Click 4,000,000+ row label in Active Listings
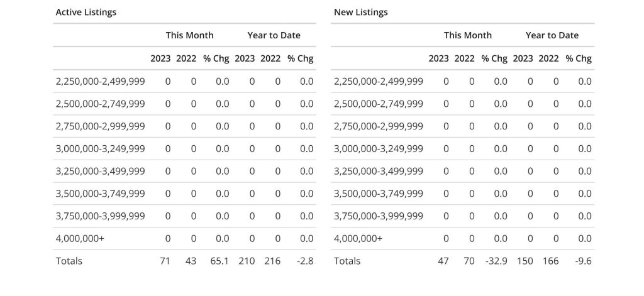Screen dimensions: 644x296 [80, 238]
